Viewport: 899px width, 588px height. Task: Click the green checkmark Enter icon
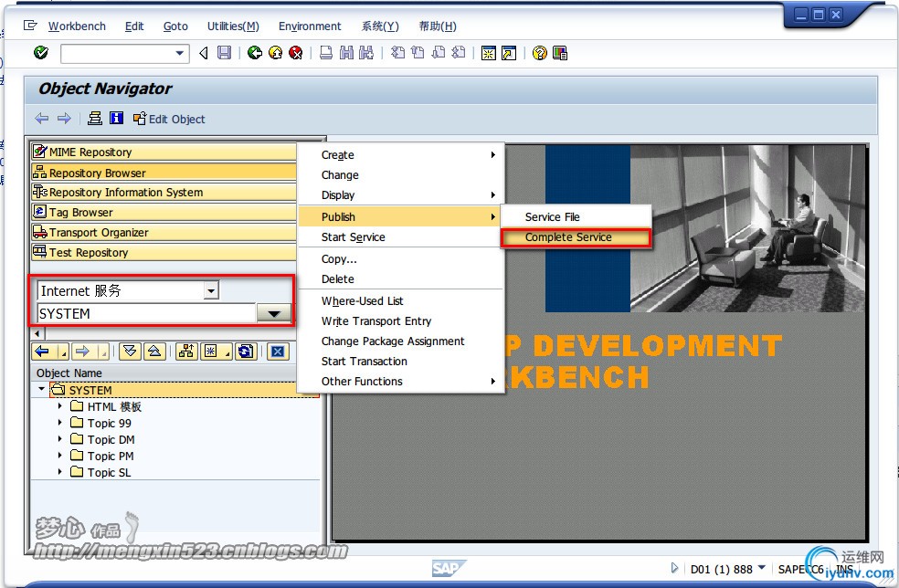41,53
